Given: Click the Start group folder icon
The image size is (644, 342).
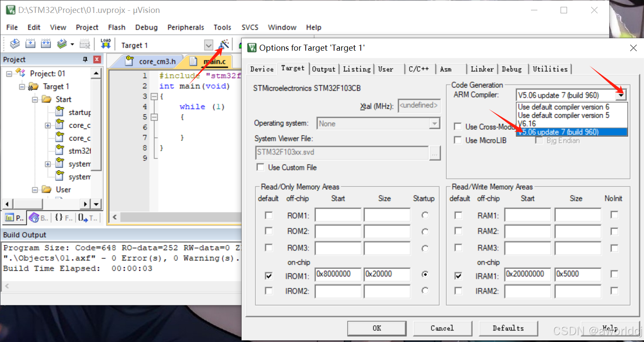Looking at the screenshot, I should pyautogui.click(x=46, y=99).
